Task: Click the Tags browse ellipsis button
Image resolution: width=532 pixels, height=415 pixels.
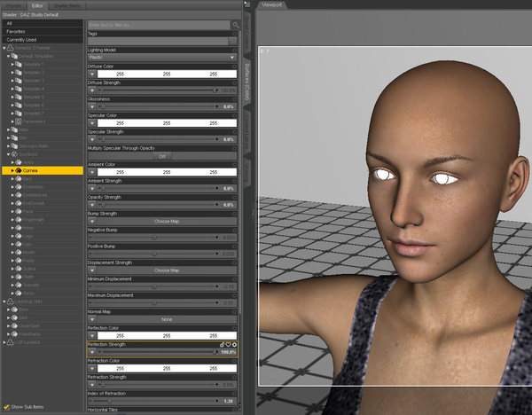Action: pyautogui.click(x=232, y=41)
